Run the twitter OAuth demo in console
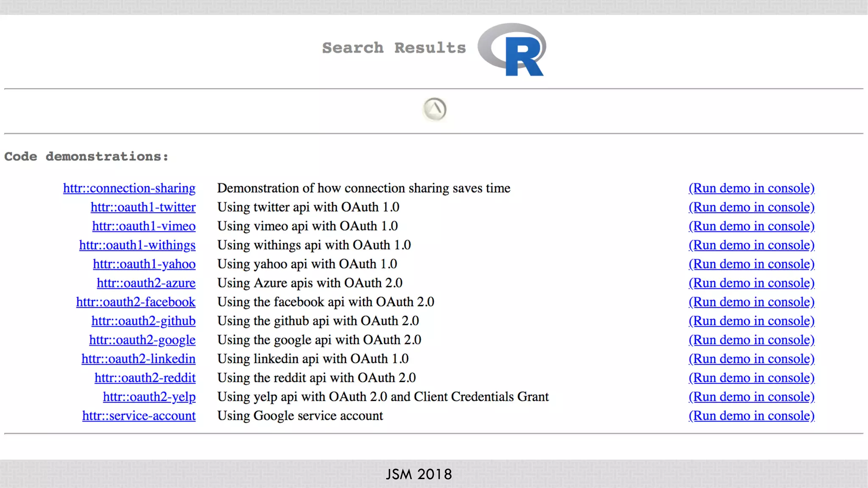The height and width of the screenshot is (488, 868). 751,207
